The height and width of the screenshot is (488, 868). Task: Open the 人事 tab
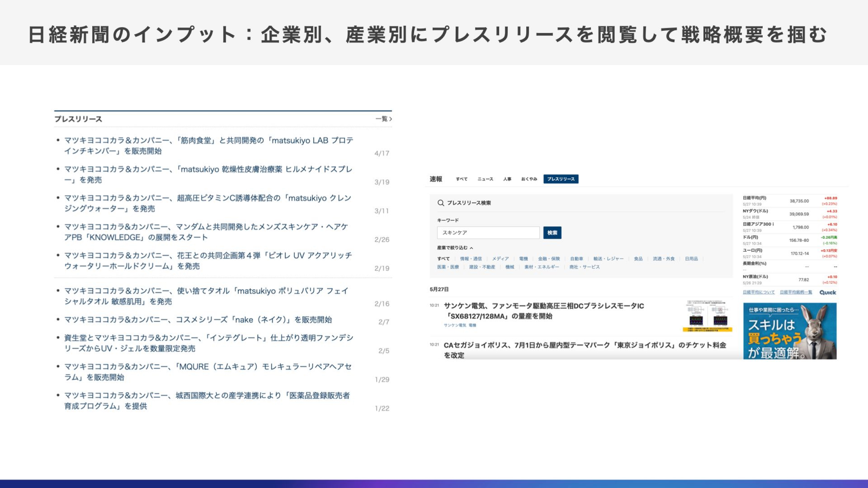coord(507,179)
